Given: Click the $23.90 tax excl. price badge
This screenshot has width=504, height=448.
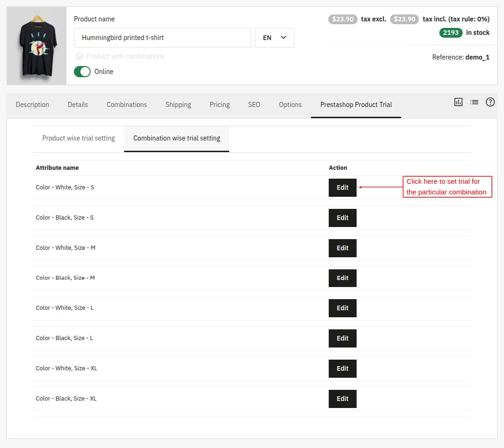Looking at the screenshot, I should [343, 19].
